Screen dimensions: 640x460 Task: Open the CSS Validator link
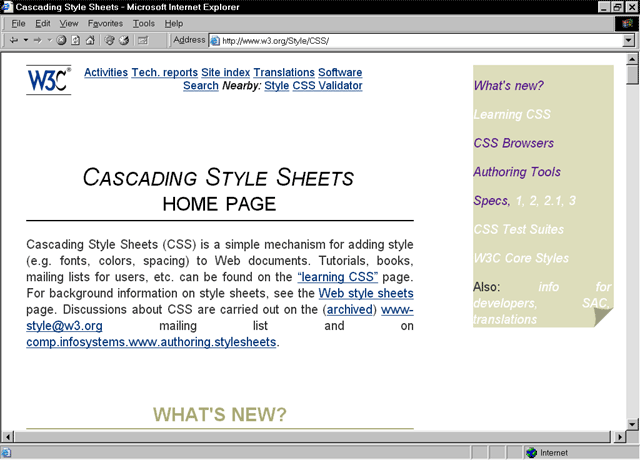click(x=327, y=86)
